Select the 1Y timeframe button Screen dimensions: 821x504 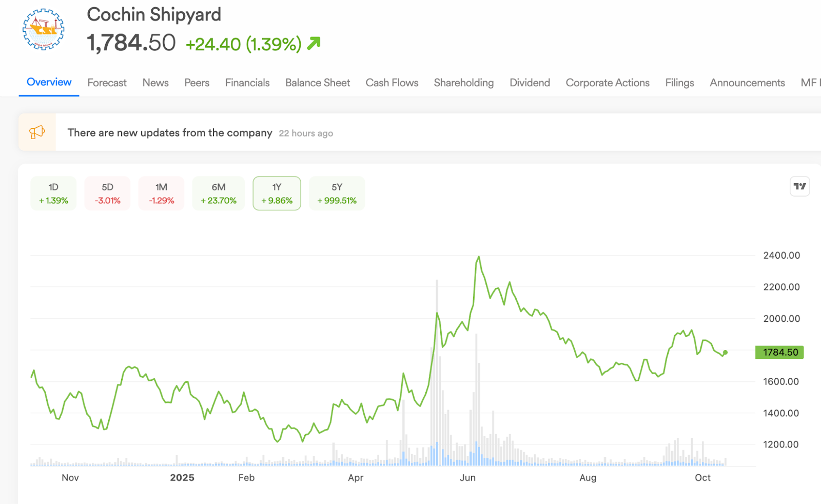pyautogui.click(x=277, y=193)
